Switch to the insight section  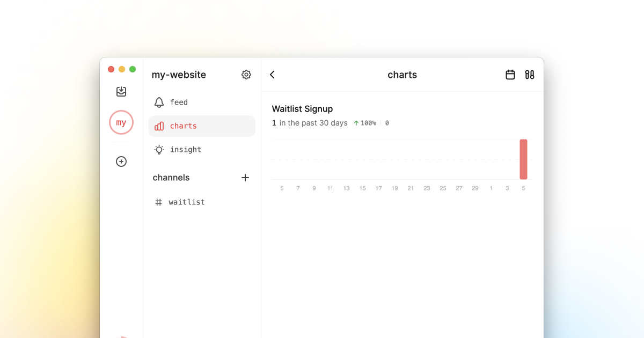[185, 150]
